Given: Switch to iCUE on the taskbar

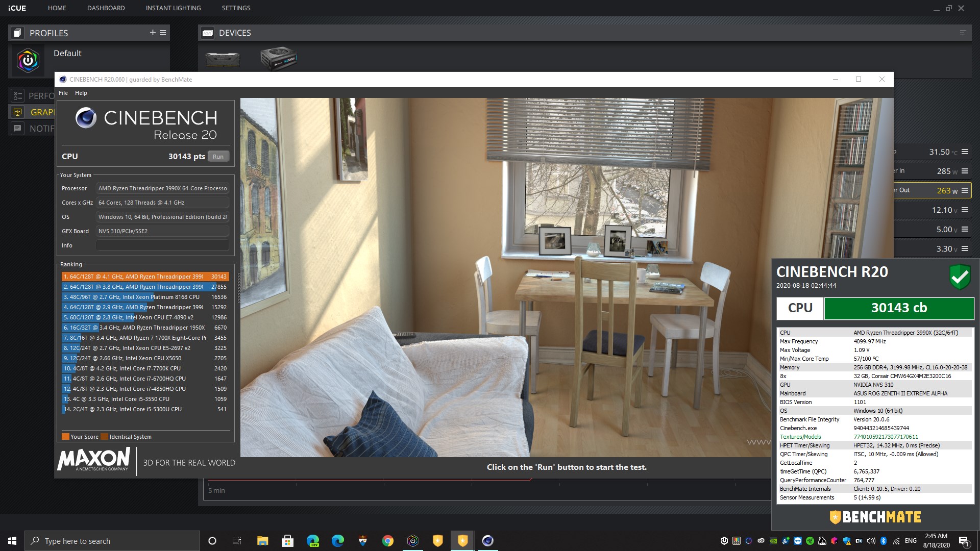Looking at the screenshot, I should click(412, 541).
